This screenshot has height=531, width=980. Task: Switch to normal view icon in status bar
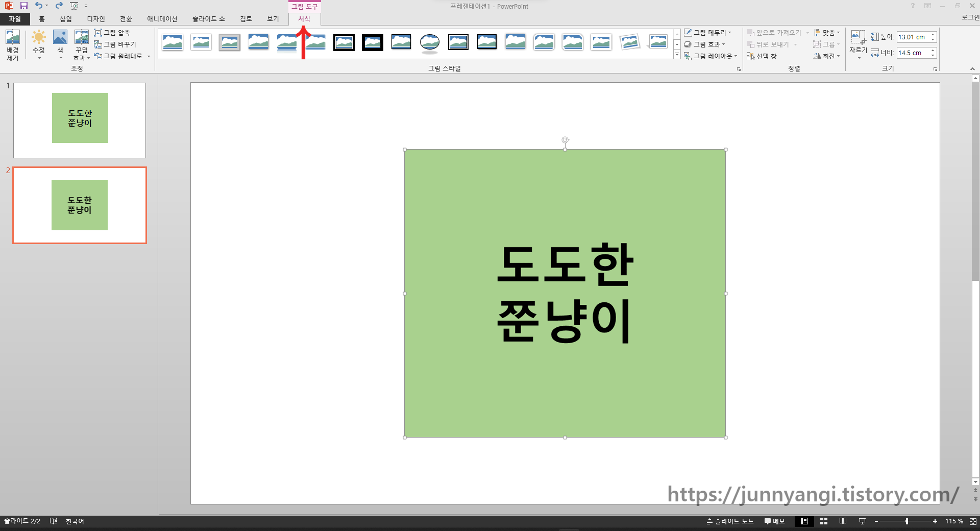tap(804, 521)
